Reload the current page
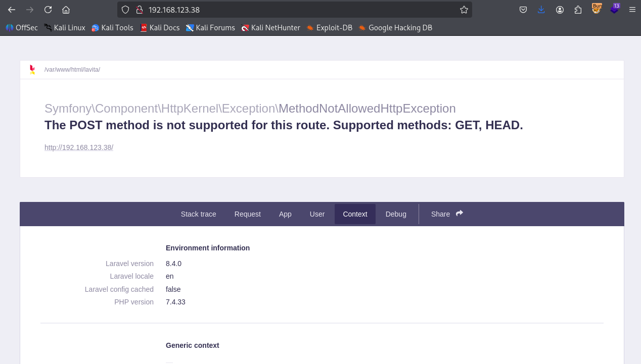 coord(48,10)
